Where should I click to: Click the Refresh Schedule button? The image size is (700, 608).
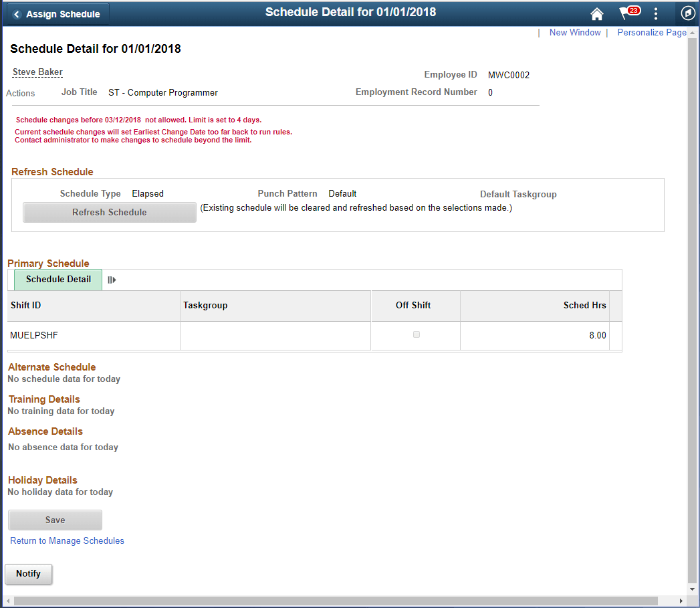click(109, 212)
